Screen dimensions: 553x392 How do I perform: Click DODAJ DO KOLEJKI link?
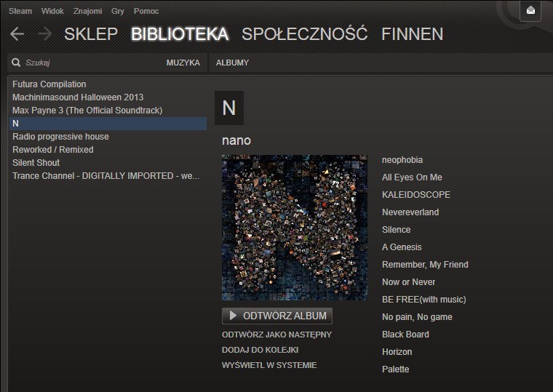[x=260, y=350]
